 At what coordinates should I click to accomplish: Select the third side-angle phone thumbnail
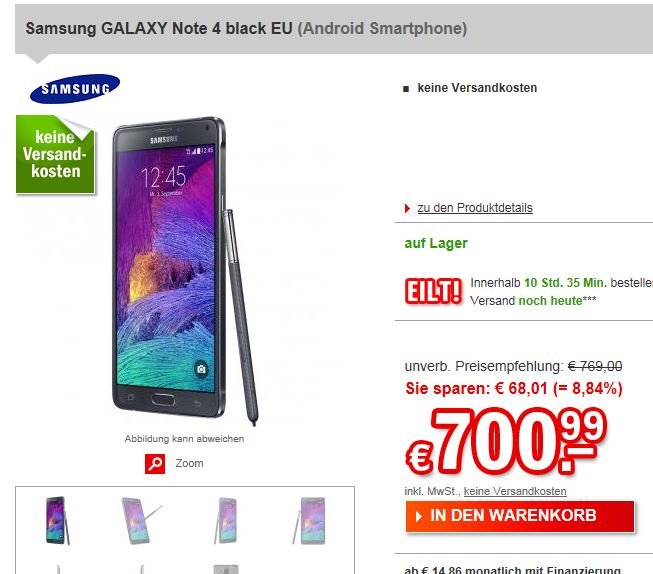pos(226,520)
